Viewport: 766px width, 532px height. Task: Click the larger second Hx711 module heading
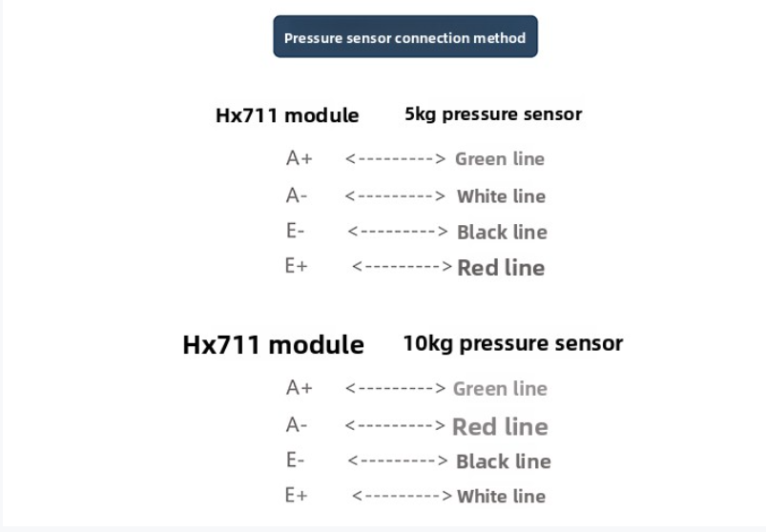pos(273,344)
